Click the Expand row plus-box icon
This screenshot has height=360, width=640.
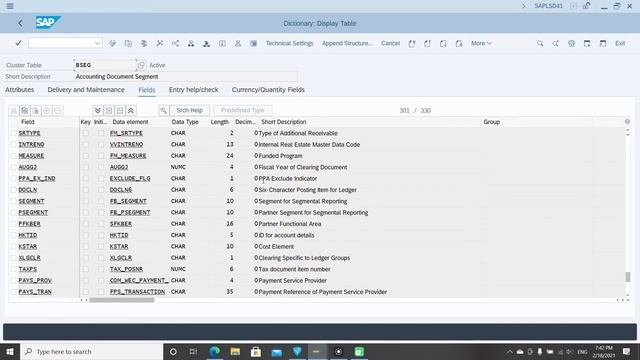[109, 110]
